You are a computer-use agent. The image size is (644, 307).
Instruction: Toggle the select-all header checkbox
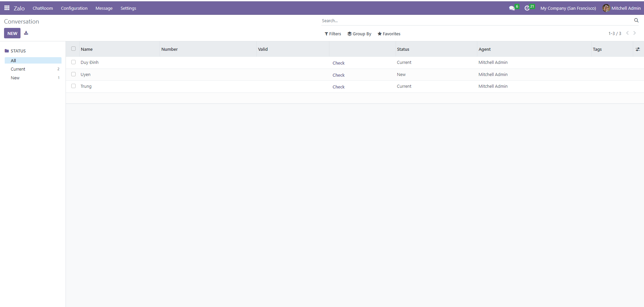tap(73, 49)
